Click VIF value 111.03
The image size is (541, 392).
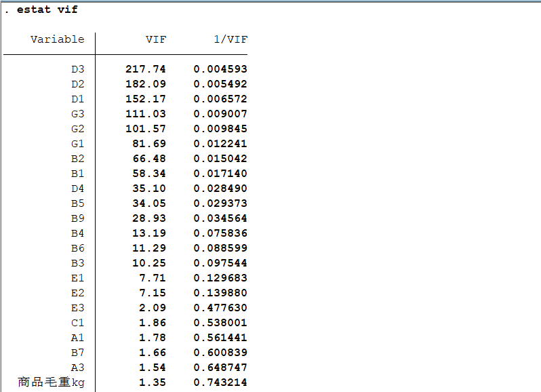pyautogui.click(x=146, y=113)
